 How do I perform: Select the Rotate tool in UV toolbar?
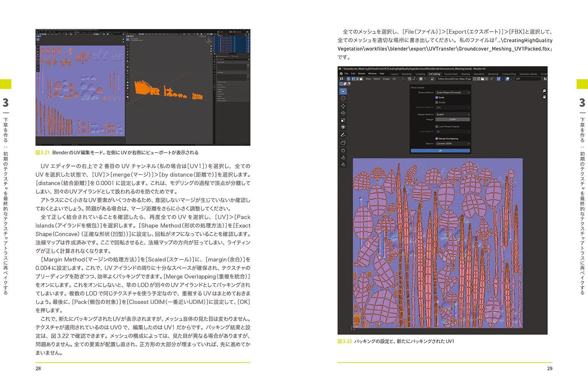click(343, 113)
